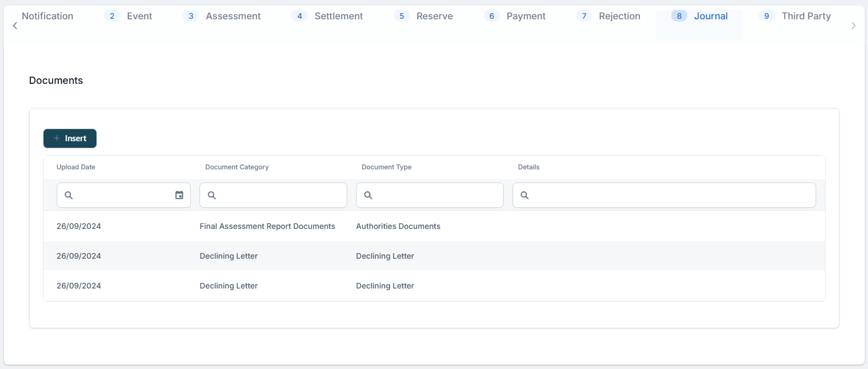Image resolution: width=868 pixels, height=369 pixels.
Task: Sort by the Document Type column header
Action: click(x=386, y=167)
